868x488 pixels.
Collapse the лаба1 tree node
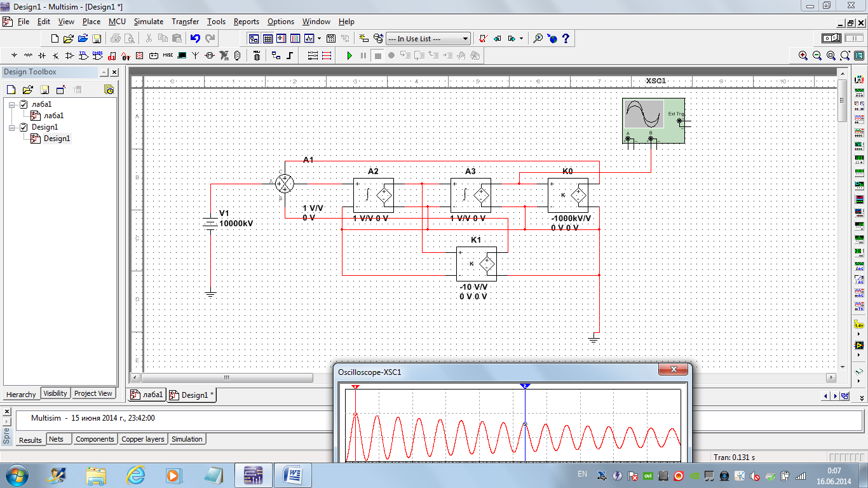(11, 104)
